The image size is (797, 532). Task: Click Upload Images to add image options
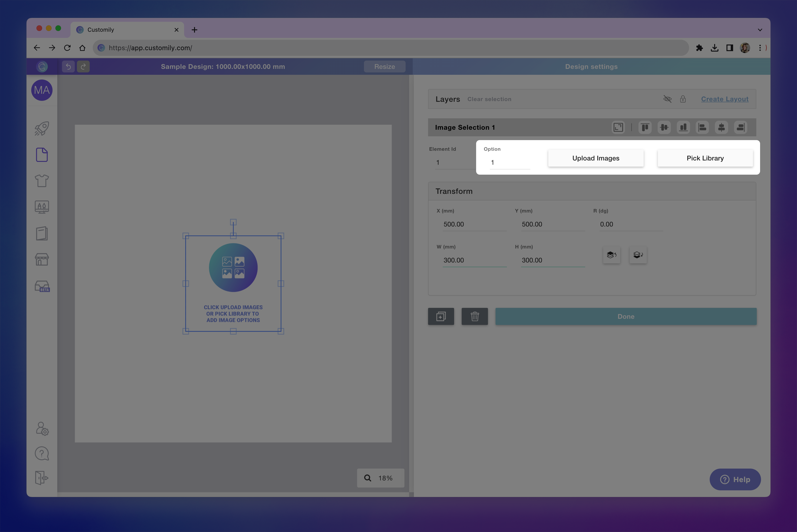(596, 158)
